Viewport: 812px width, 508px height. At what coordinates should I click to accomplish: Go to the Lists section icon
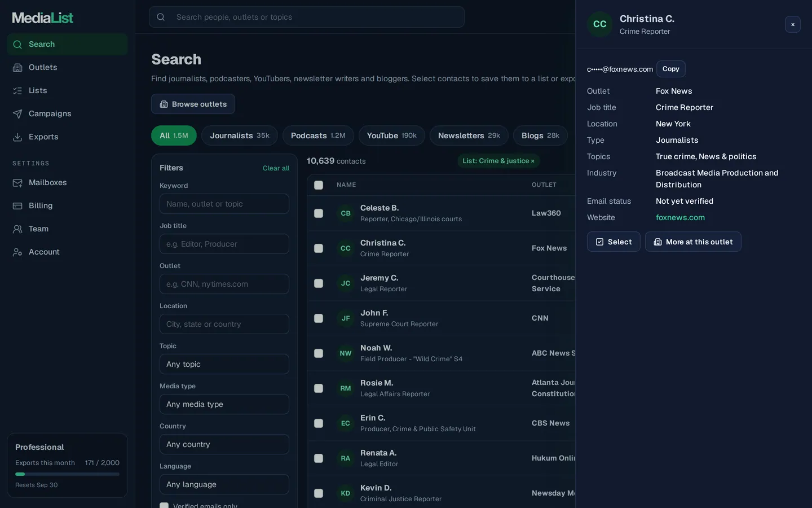17,90
